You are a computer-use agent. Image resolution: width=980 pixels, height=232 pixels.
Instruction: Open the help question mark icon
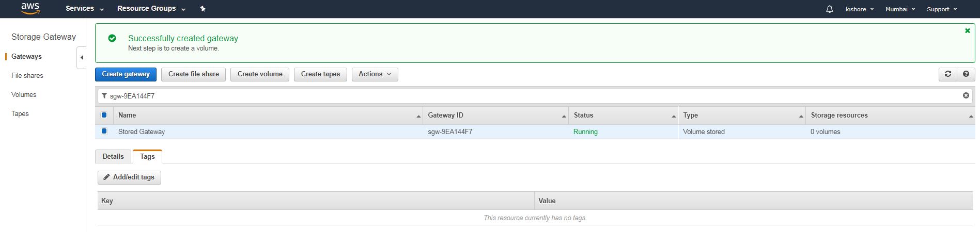[966, 74]
